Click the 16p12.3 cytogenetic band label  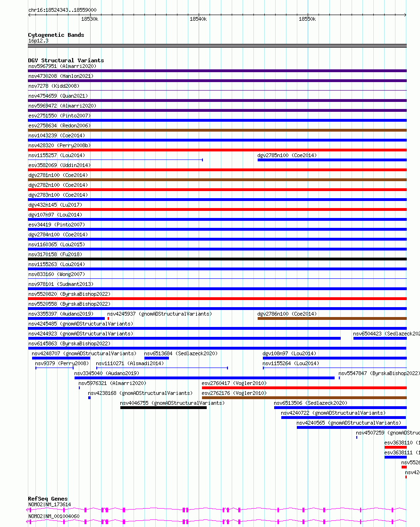[x=38, y=41]
